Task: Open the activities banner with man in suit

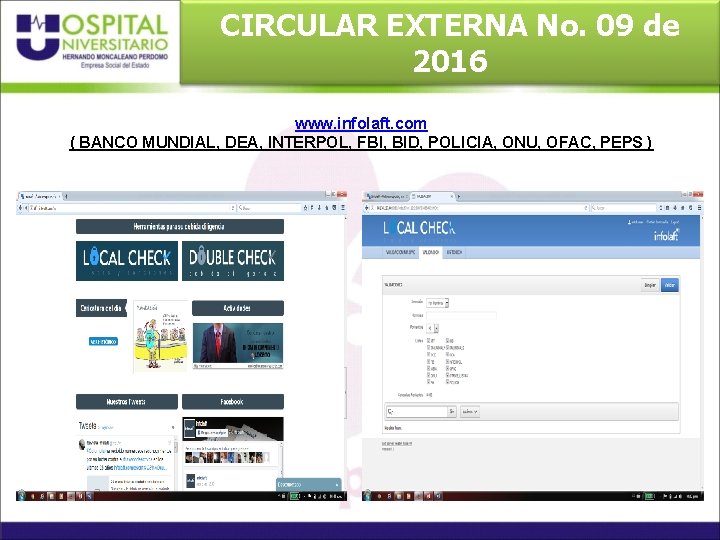Action: pyautogui.click(x=238, y=345)
